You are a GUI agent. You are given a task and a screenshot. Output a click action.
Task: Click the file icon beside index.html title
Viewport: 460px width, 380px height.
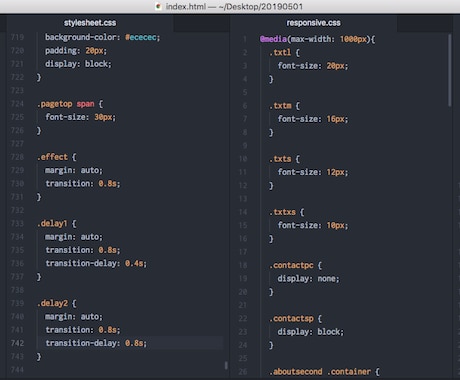pos(158,7)
